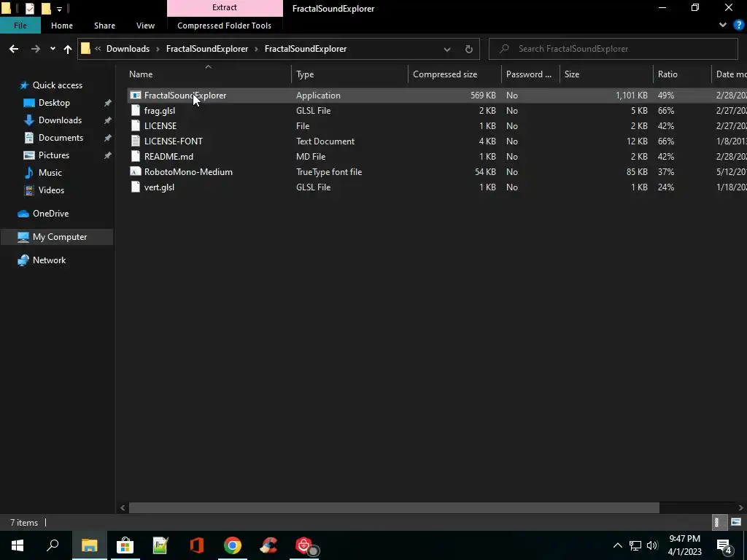Open the Windows Start menu
Viewport: 747px width, 560px height.
click(18, 545)
